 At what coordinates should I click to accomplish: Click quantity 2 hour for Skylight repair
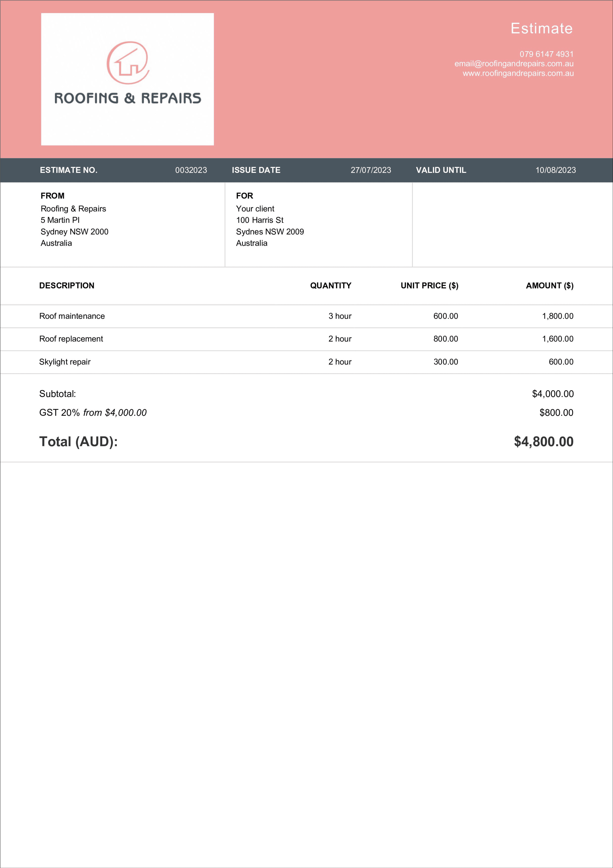coord(340,362)
